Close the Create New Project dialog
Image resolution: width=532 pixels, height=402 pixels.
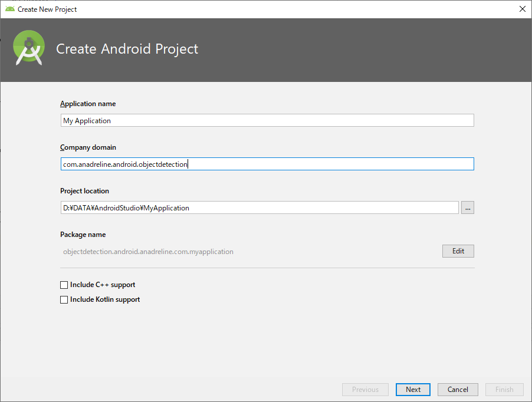[x=521, y=9]
